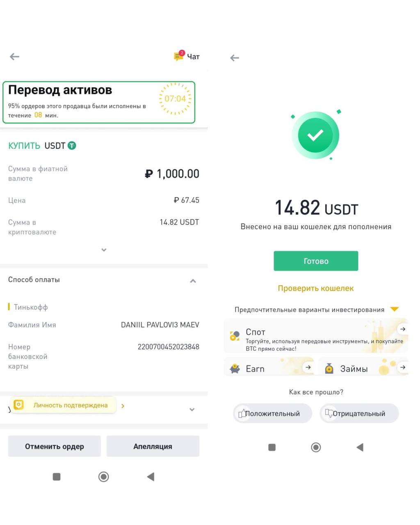Open the Spot trading arrow icon
The height and width of the screenshot is (525, 420).
[403, 329]
